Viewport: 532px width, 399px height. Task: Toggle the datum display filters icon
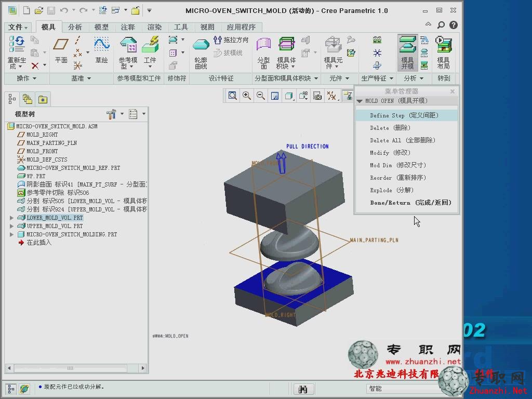[x=331, y=96]
